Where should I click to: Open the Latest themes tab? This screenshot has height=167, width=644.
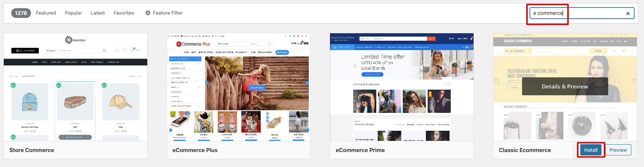point(98,13)
